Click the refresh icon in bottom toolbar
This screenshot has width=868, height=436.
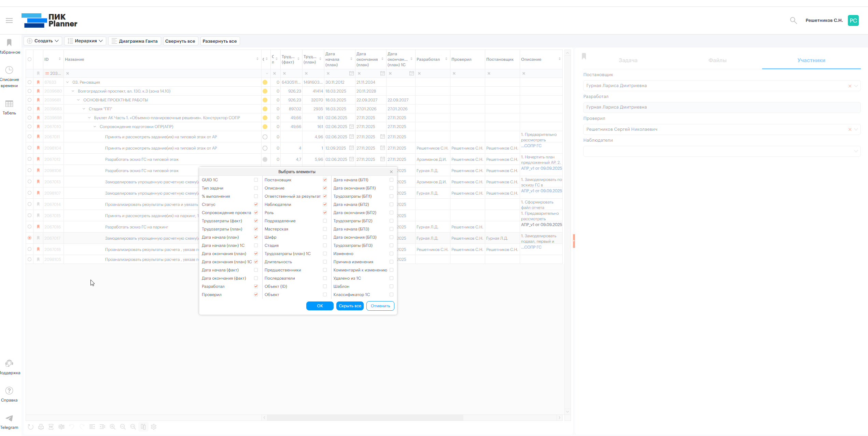coord(31,427)
